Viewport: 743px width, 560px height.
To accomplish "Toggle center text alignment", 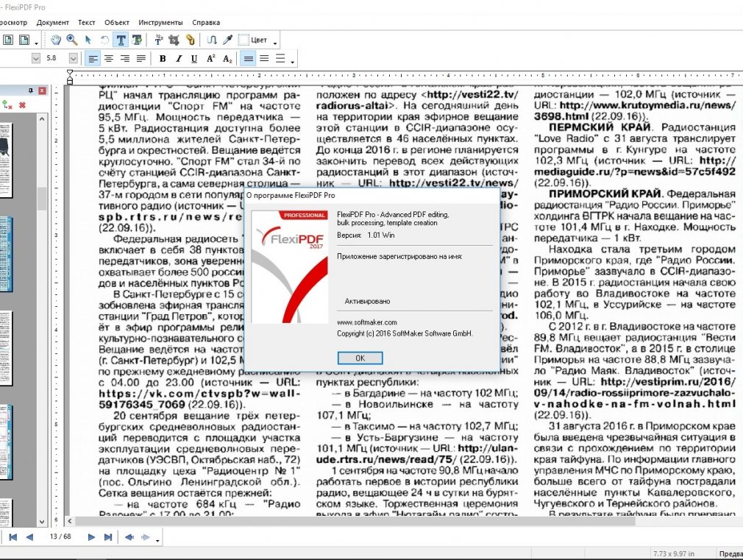I will point(109,59).
